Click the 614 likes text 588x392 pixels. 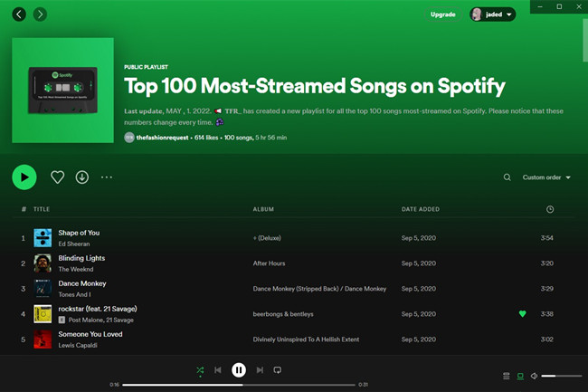click(x=206, y=138)
